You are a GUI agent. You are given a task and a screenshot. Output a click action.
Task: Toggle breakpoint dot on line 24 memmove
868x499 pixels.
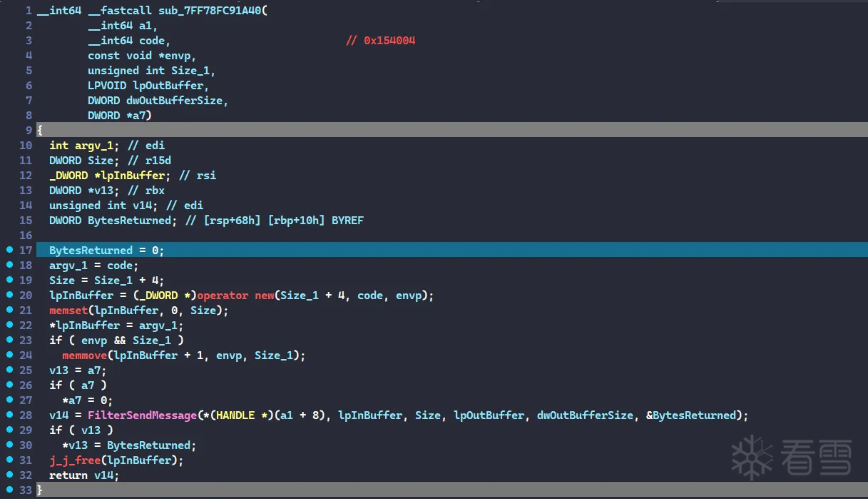pos(9,356)
